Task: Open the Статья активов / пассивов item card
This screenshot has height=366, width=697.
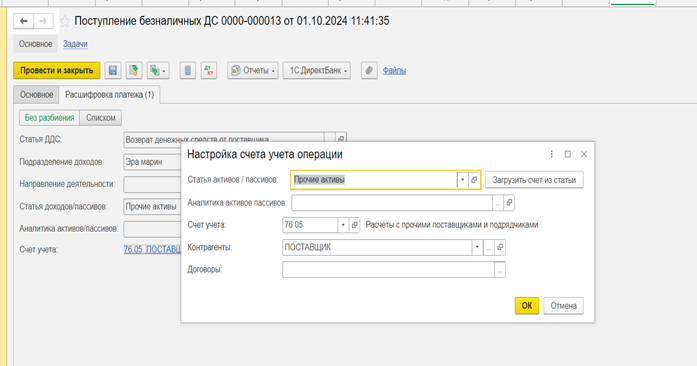Action: 474,180
